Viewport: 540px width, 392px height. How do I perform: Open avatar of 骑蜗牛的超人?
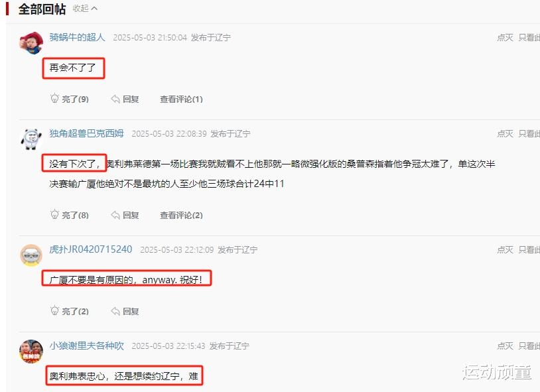pos(31,42)
